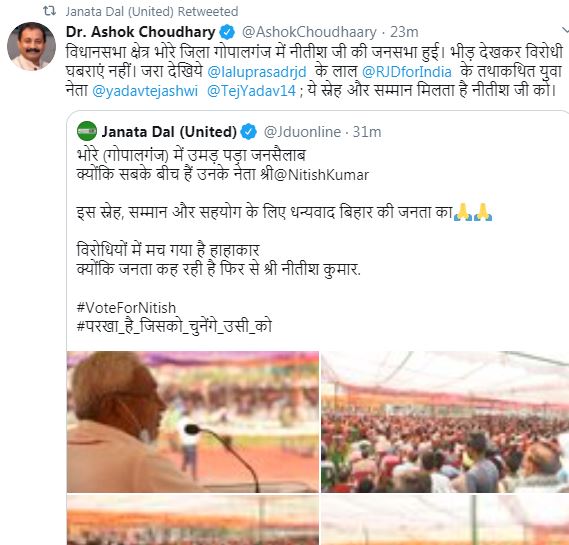Visit the @RJDforIndia mention
Viewport: 569px width, 545px height.
(407, 71)
